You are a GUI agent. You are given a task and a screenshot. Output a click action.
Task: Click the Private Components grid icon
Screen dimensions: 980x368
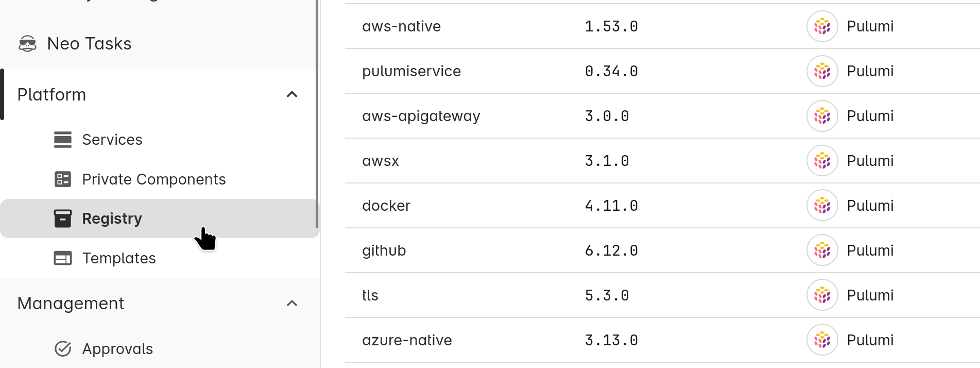62,179
